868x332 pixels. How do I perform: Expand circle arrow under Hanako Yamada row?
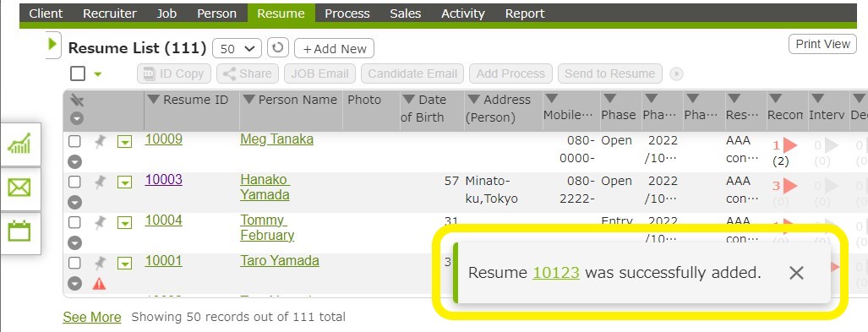(74, 202)
